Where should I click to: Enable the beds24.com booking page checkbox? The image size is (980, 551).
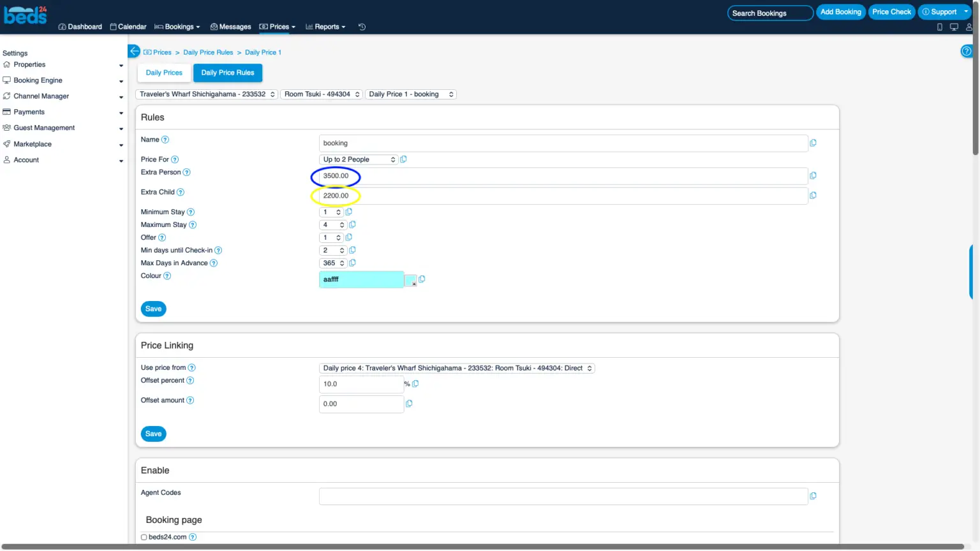click(x=144, y=538)
